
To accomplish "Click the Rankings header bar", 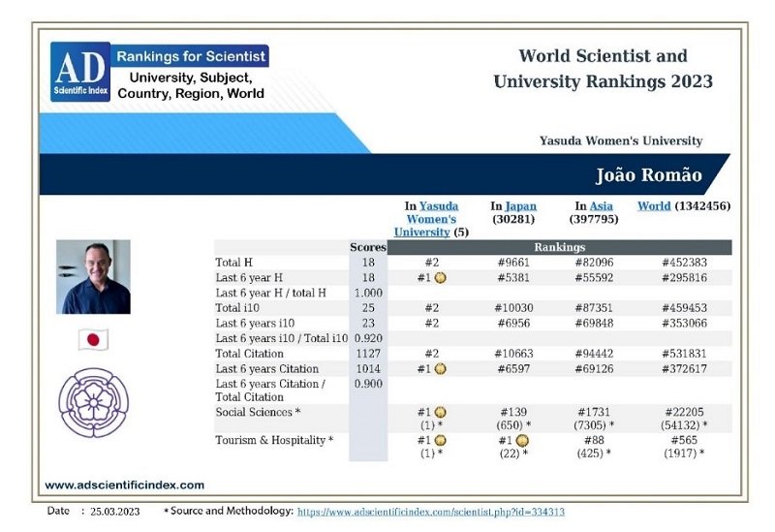I will (560, 247).
